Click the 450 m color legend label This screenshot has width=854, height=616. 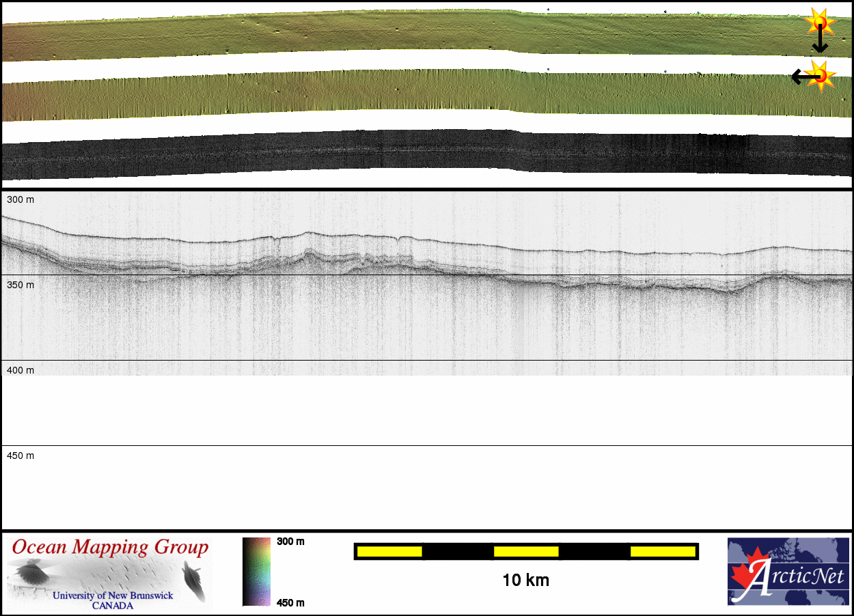(x=290, y=602)
